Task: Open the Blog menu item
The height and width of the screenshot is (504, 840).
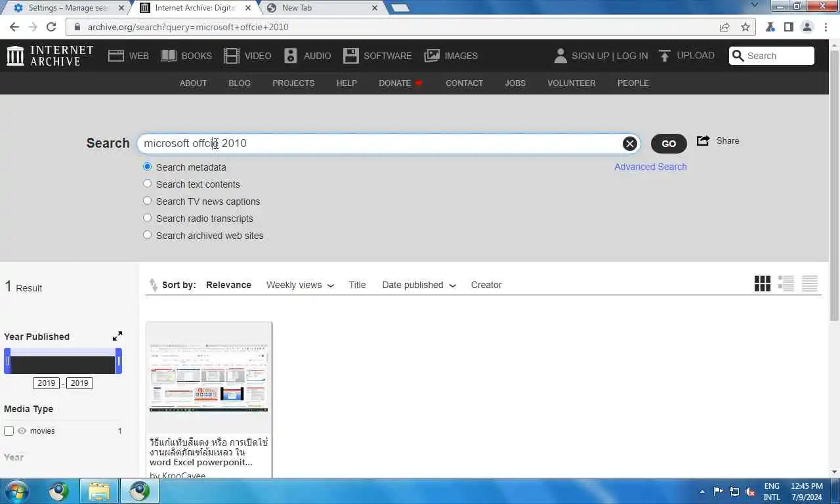Action: pyautogui.click(x=240, y=83)
